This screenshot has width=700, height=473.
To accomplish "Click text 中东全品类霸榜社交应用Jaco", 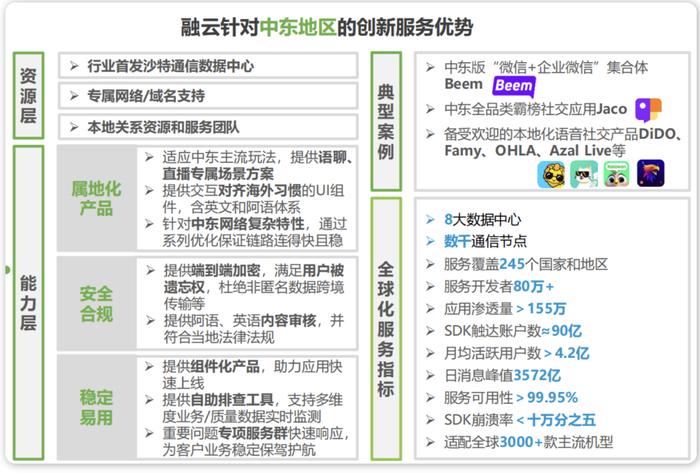I will [536, 109].
